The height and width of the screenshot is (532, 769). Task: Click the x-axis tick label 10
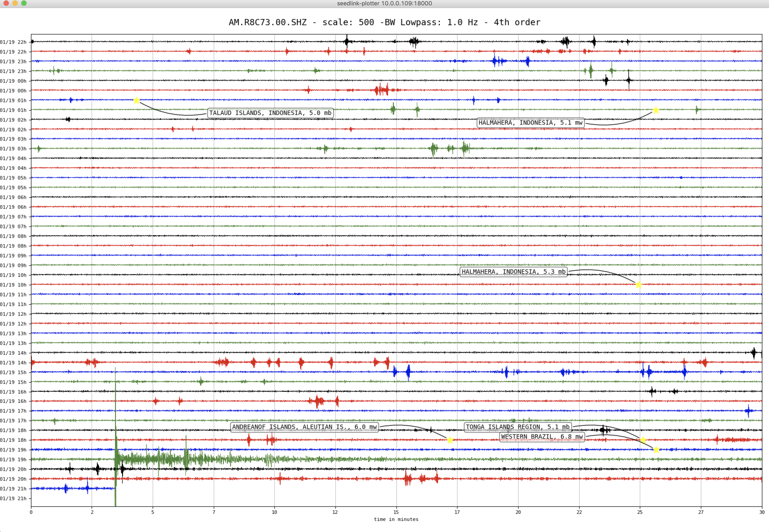pos(275,512)
